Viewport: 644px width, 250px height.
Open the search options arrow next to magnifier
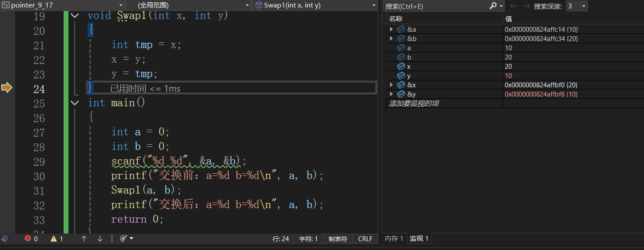[x=501, y=6]
